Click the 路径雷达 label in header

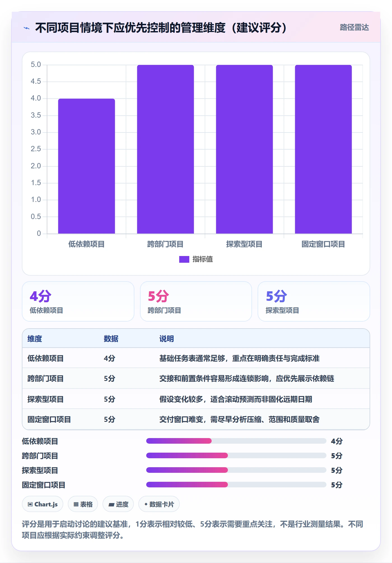(x=354, y=27)
